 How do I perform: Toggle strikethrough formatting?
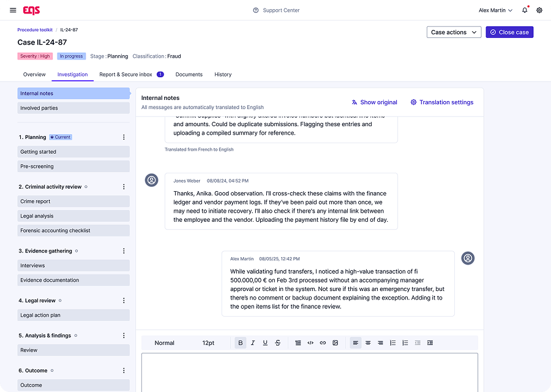tap(277, 343)
